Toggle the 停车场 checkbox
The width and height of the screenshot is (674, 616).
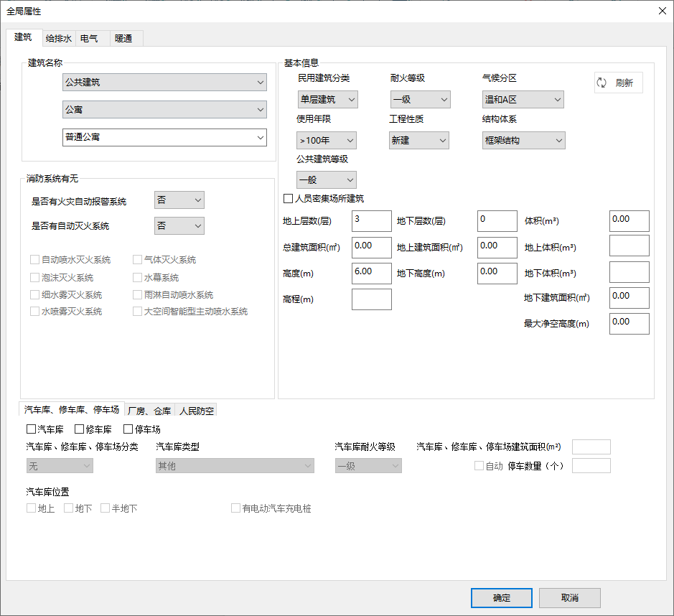(x=128, y=430)
